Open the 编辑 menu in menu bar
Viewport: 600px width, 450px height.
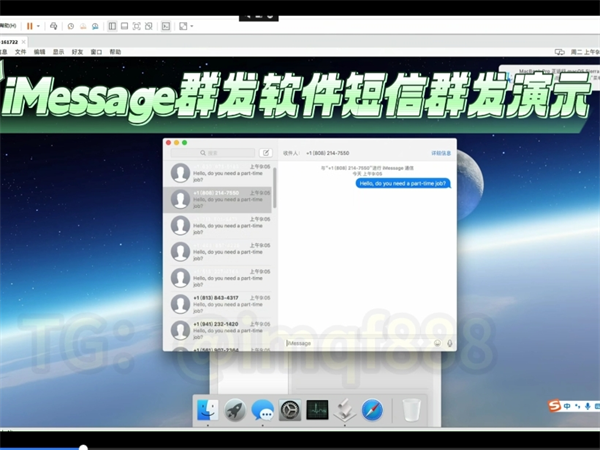[x=39, y=51]
